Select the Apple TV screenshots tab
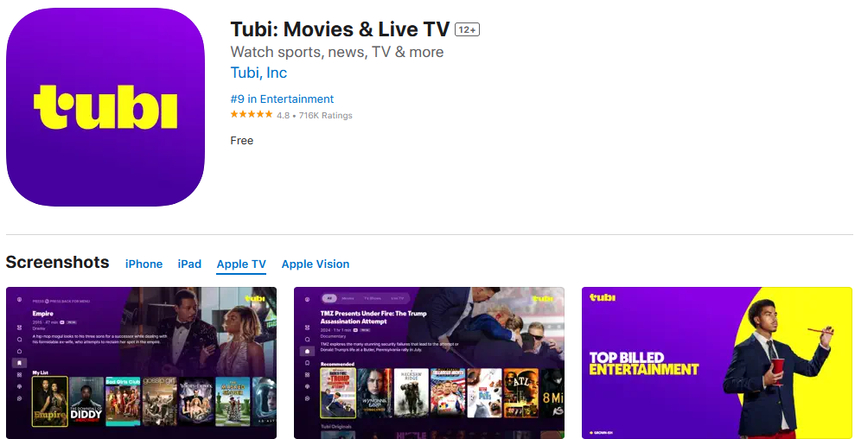 [x=241, y=264]
